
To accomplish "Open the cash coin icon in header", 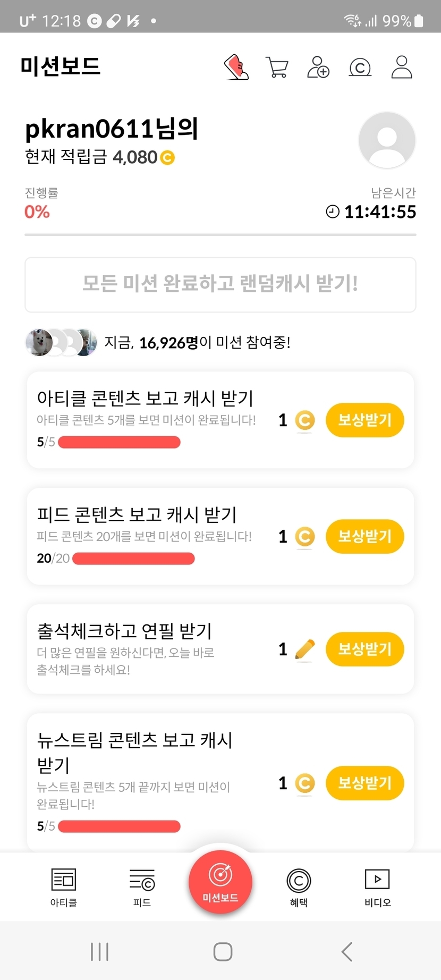I will 360,67.
